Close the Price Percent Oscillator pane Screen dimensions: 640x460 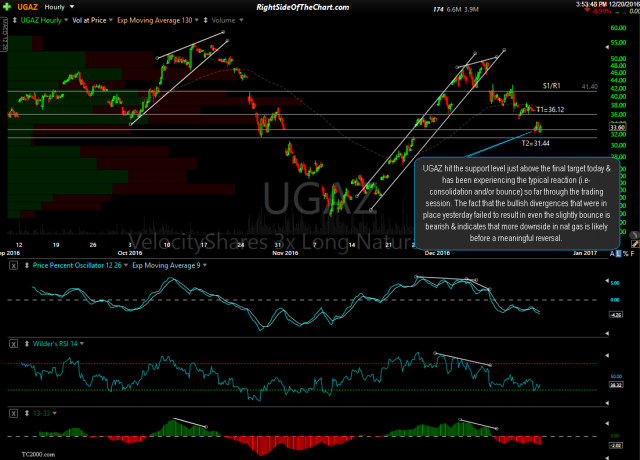click(x=13, y=266)
